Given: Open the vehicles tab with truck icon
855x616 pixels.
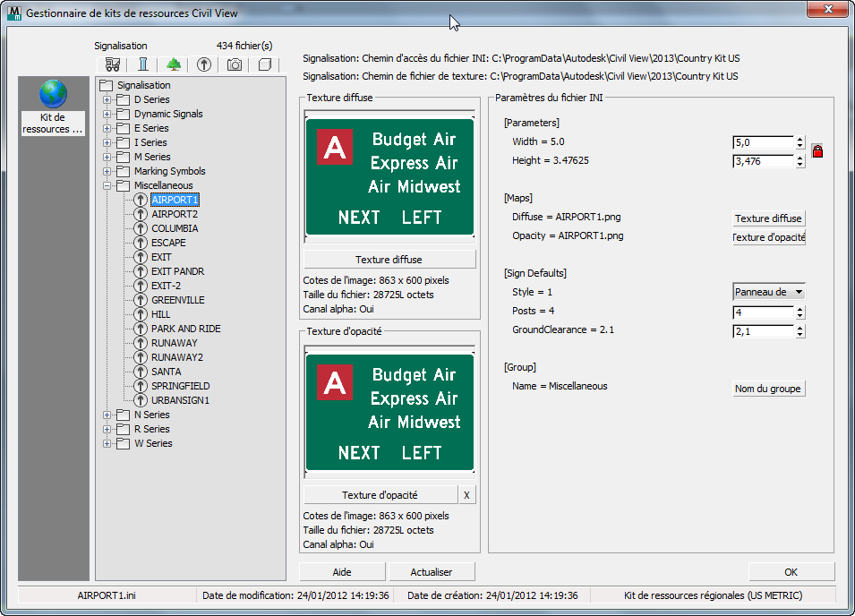Looking at the screenshot, I should click(112, 64).
